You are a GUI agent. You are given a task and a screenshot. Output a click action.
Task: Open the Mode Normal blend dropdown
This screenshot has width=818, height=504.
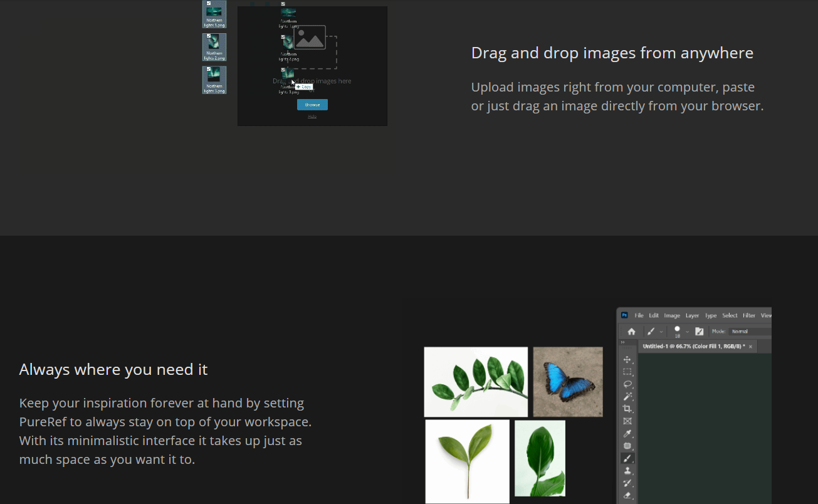[x=750, y=332]
